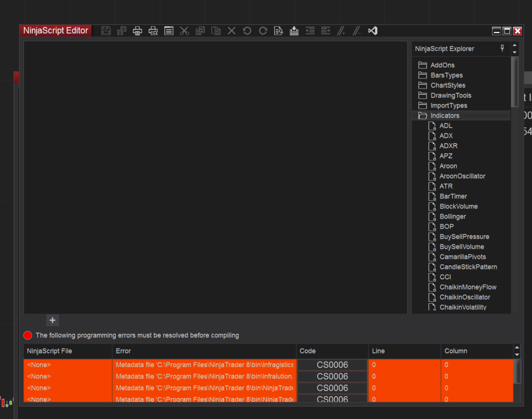Viewport: 532px width, 419px height.
Task: Click the Visual Studio icon
Action: pyautogui.click(x=373, y=31)
